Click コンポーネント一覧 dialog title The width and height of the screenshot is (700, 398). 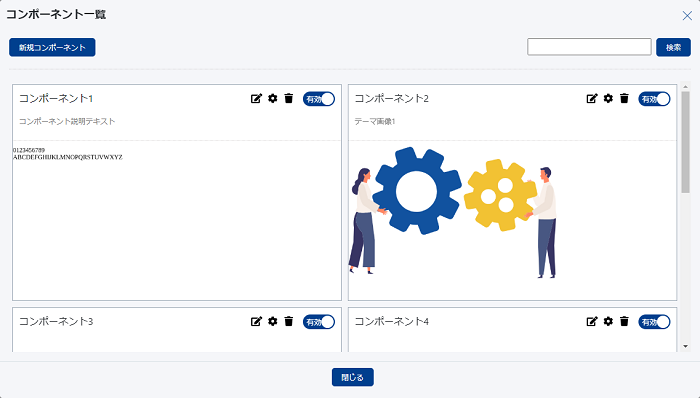click(56, 14)
